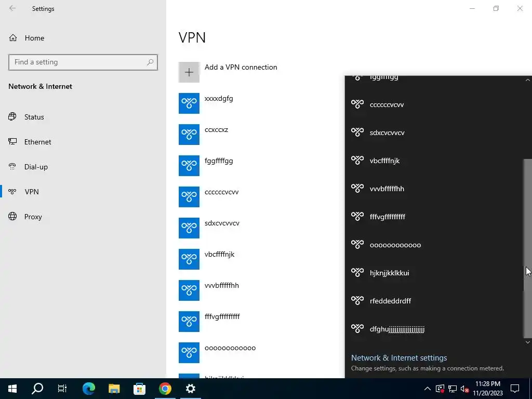The height and width of the screenshot is (399, 532).
Task: Click the Home icon in sidebar
Action: pos(13,37)
